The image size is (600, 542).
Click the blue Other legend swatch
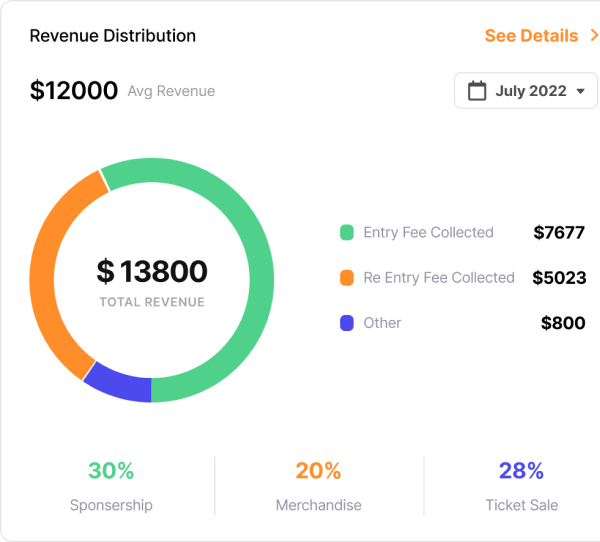(347, 323)
